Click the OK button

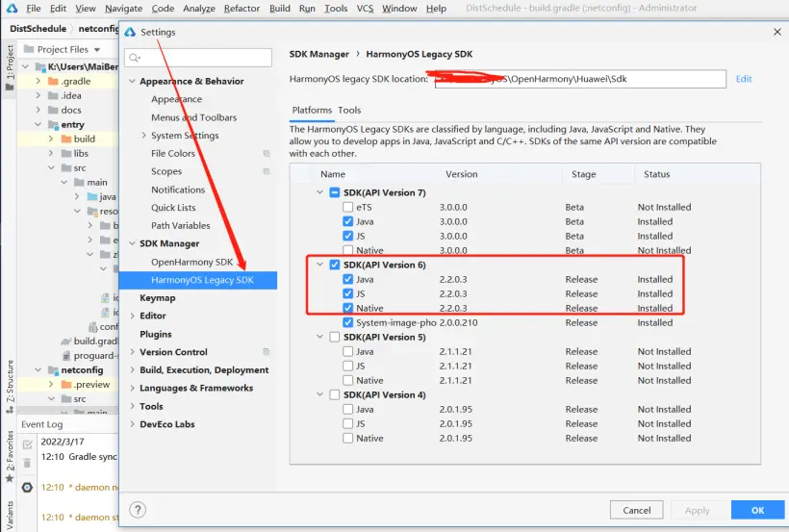(x=757, y=510)
